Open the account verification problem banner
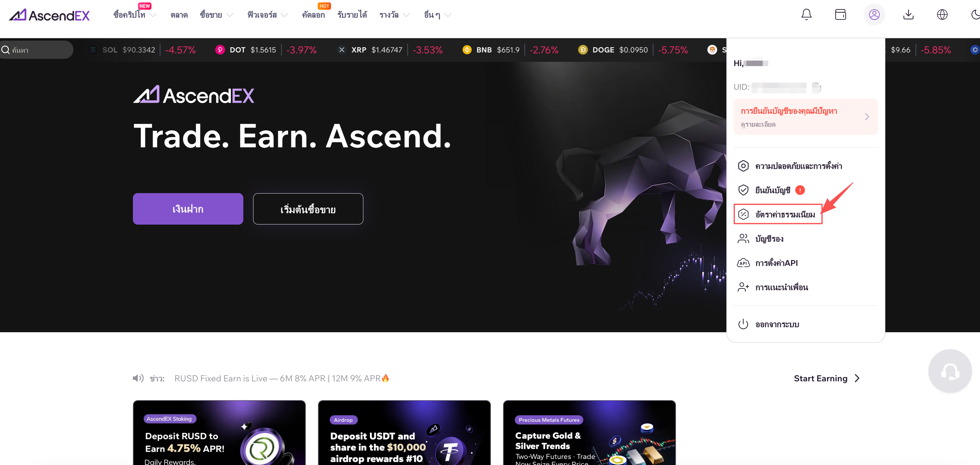This screenshot has width=980, height=465. [805, 117]
